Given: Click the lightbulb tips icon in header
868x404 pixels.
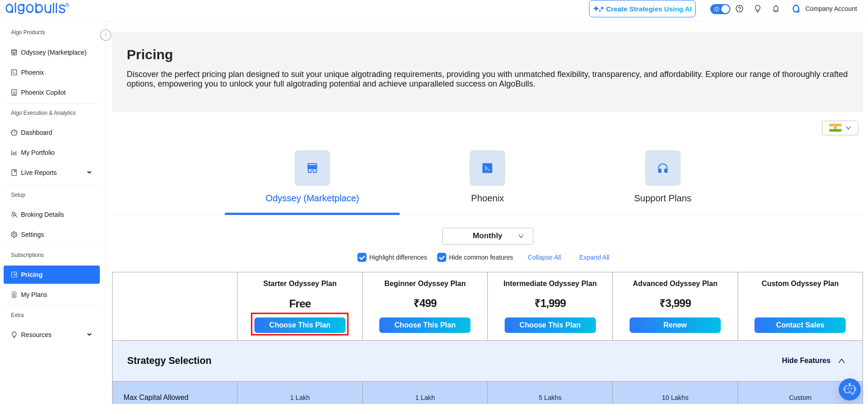Looking at the screenshot, I should coord(758,9).
